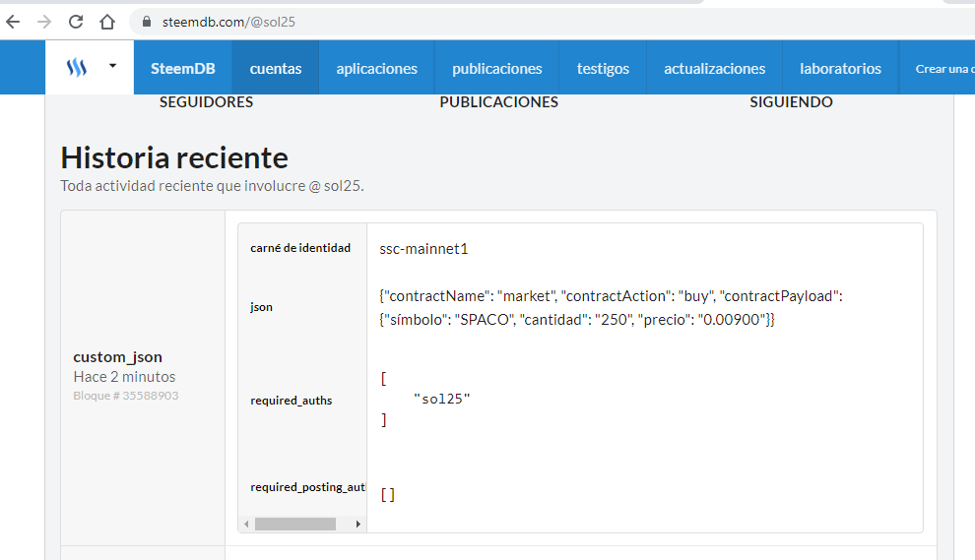
Task: Select the ssc-mainnet1 id value
Action: 423,249
